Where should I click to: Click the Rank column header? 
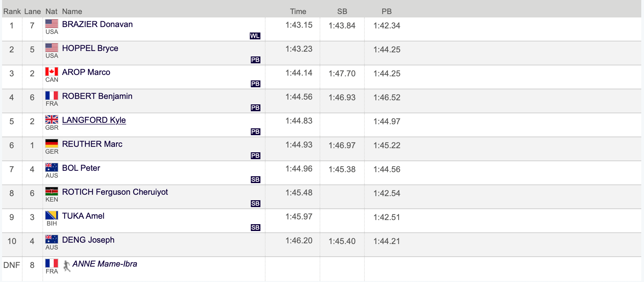[12, 11]
